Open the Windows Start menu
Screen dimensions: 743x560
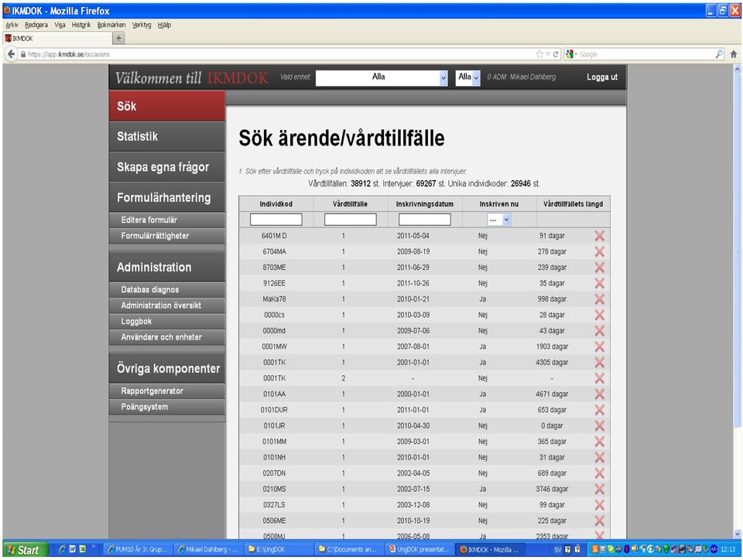tap(24, 550)
